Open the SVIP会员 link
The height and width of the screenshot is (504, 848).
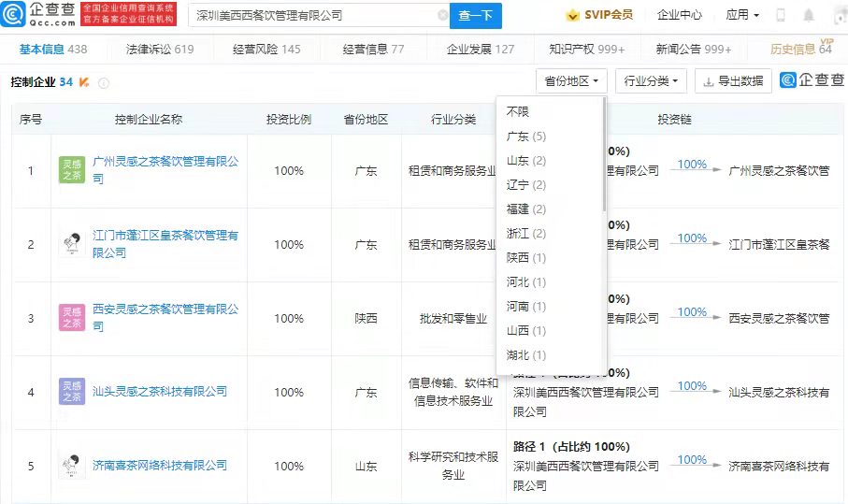pyautogui.click(x=609, y=15)
